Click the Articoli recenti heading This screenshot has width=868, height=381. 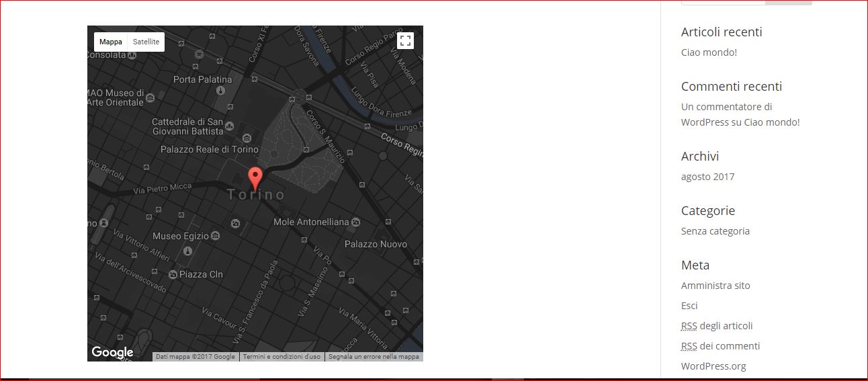[722, 32]
